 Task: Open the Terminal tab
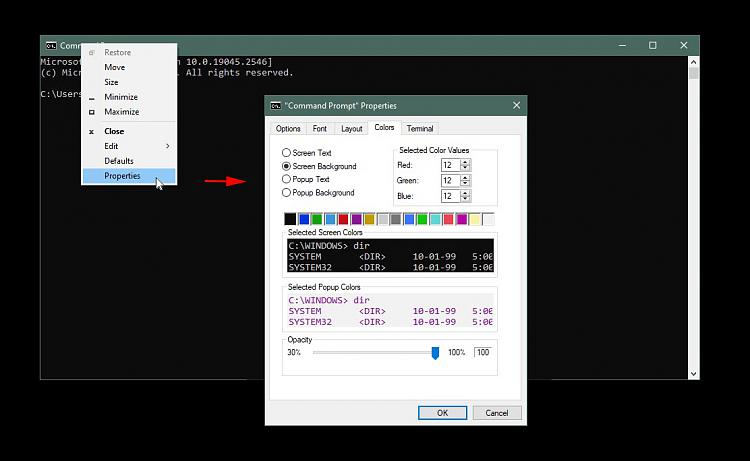pos(419,129)
